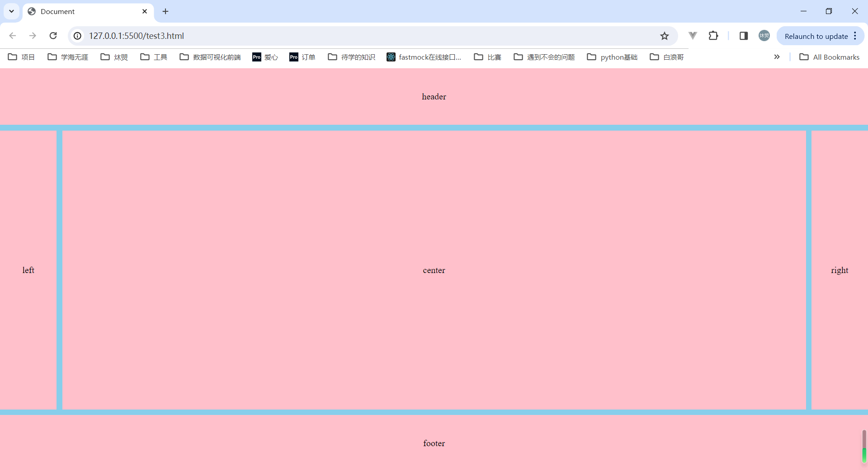
Task: Minimize the Chrome window
Action: click(x=803, y=11)
